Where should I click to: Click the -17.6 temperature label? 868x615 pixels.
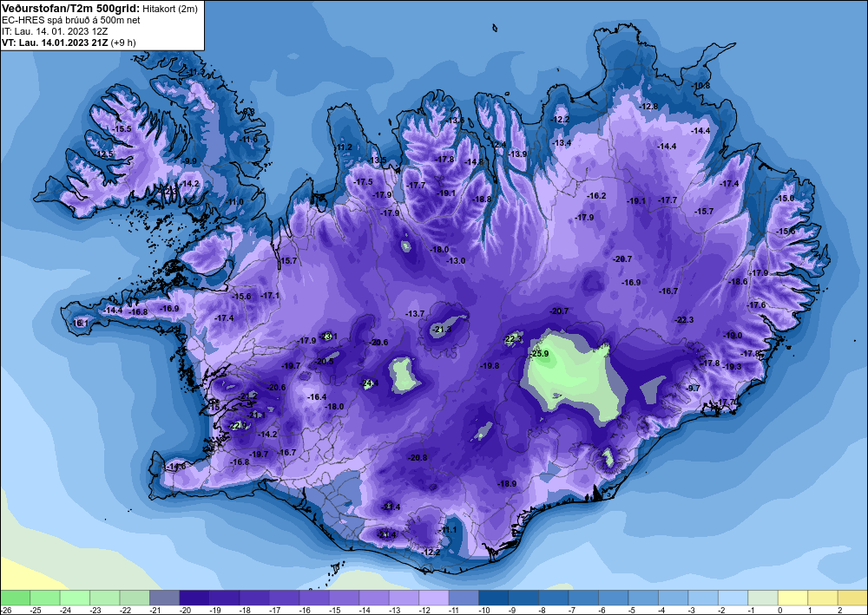756,304
